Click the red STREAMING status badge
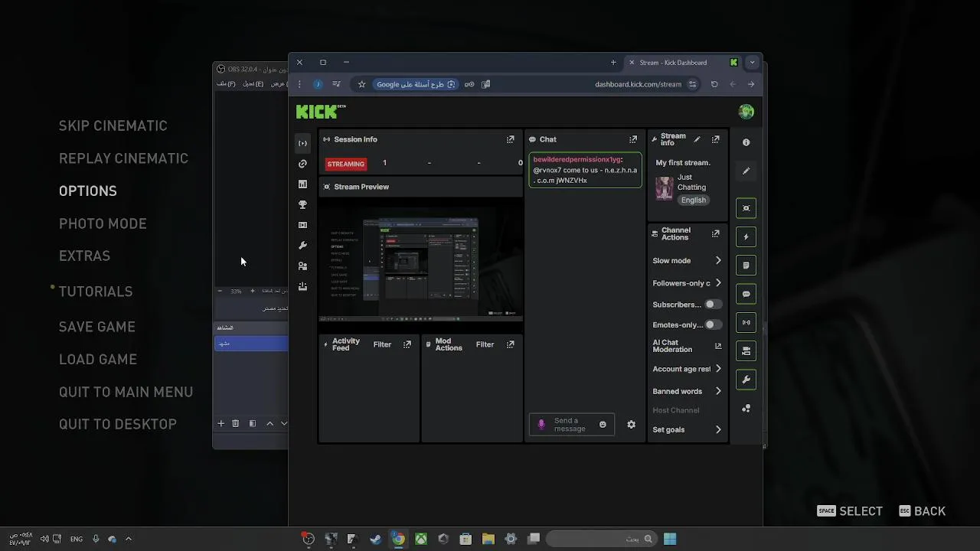The width and height of the screenshot is (980, 551). pos(346,164)
